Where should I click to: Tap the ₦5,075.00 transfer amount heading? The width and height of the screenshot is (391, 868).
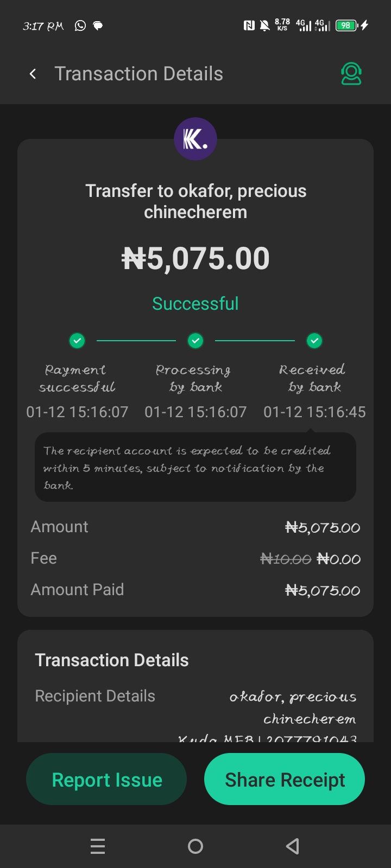pos(195,258)
